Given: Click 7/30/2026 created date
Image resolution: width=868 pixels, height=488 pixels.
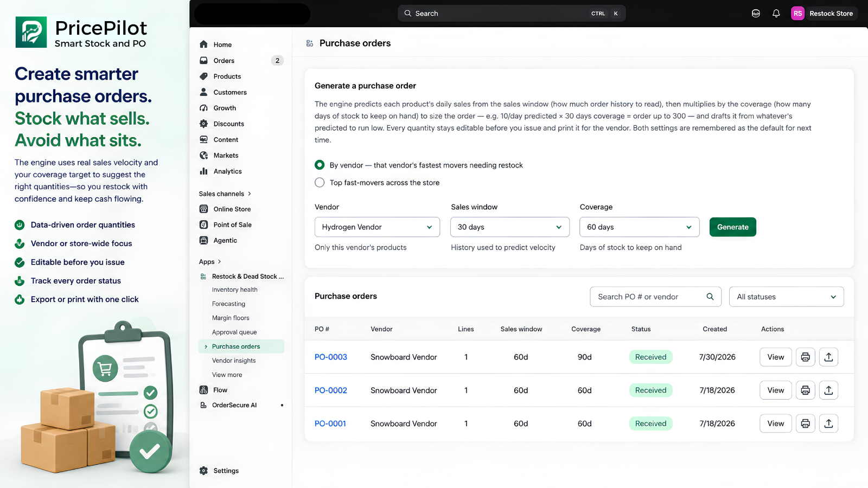Looking at the screenshot, I should pos(717,357).
